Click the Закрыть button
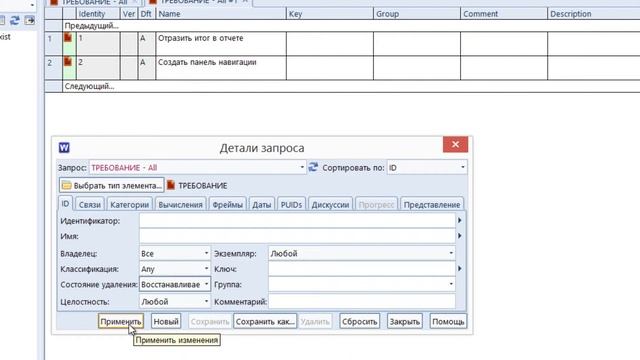 click(404, 321)
